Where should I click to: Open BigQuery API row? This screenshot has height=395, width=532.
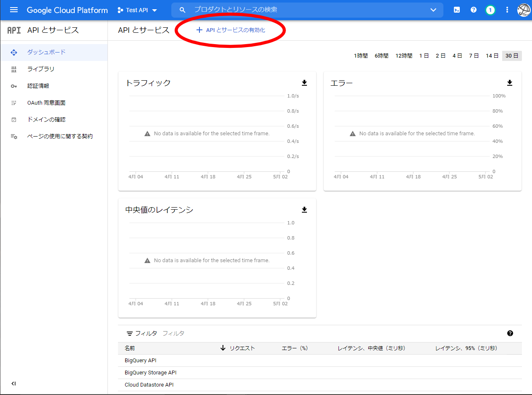coord(320,361)
